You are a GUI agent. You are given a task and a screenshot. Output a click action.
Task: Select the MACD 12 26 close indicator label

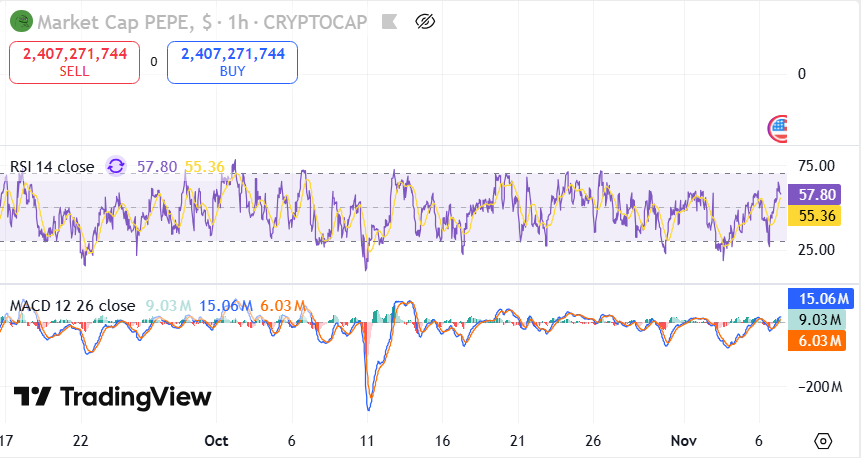pos(72,305)
